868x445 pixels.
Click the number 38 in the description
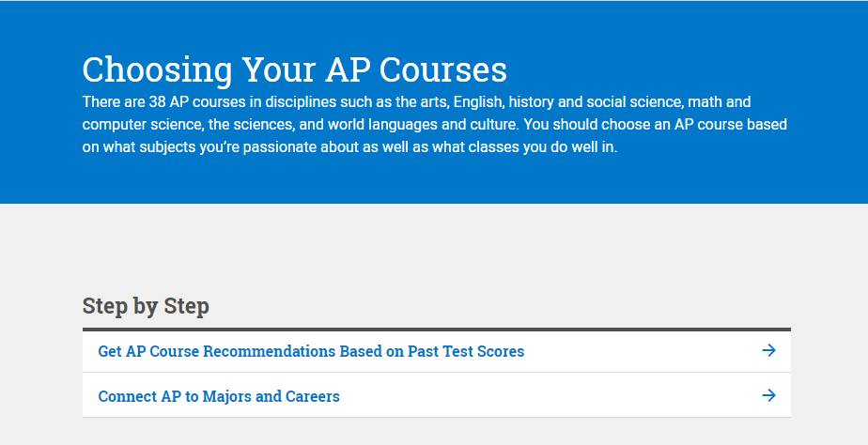click(157, 101)
